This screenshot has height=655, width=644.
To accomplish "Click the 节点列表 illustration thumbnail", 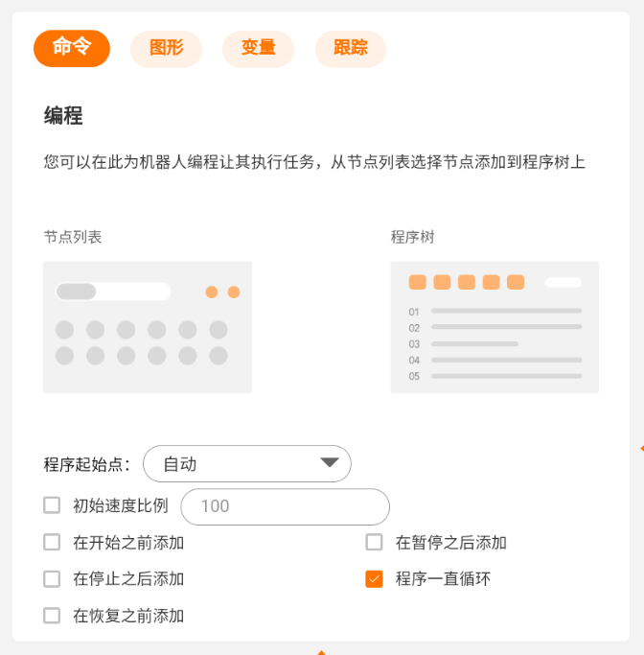I will [x=148, y=327].
